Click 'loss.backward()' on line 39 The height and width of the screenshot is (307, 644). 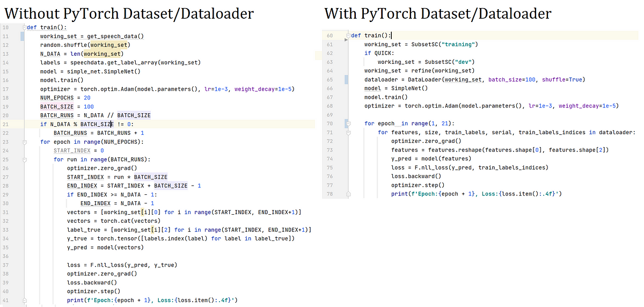pyautogui.click(x=92, y=282)
